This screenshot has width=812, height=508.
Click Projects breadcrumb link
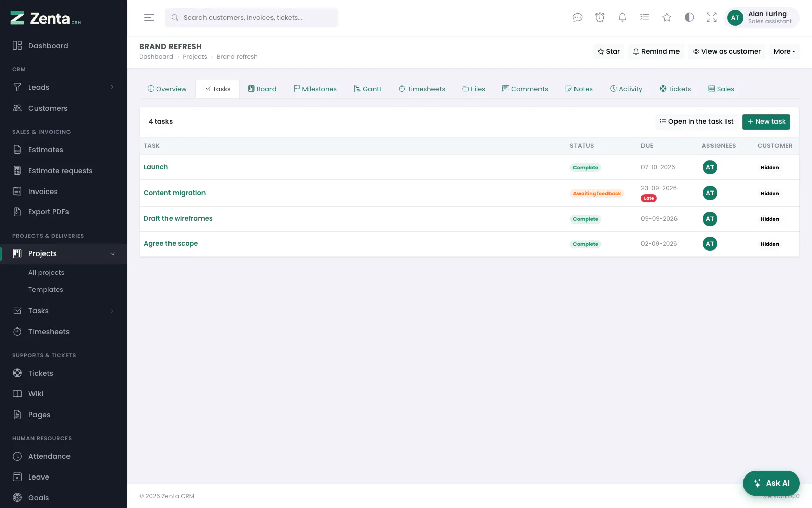(x=195, y=57)
